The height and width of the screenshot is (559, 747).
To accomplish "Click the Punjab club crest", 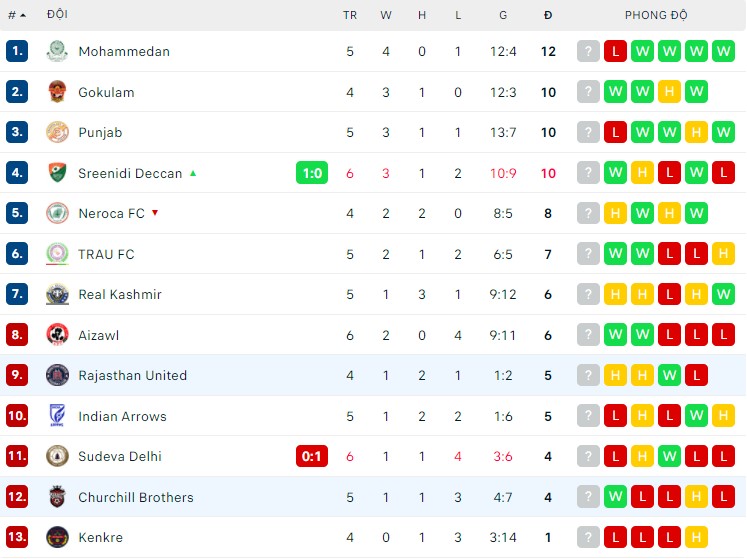I will 57,132.
